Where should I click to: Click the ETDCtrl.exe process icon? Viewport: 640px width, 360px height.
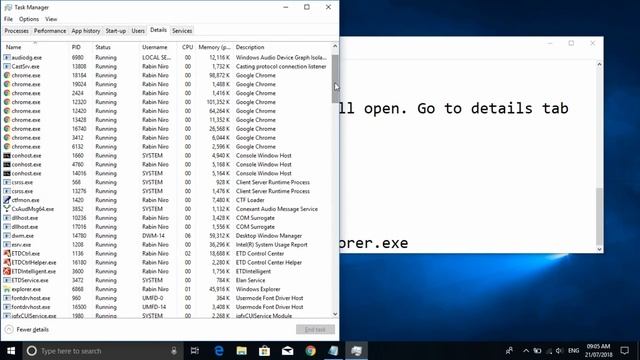(7, 253)
